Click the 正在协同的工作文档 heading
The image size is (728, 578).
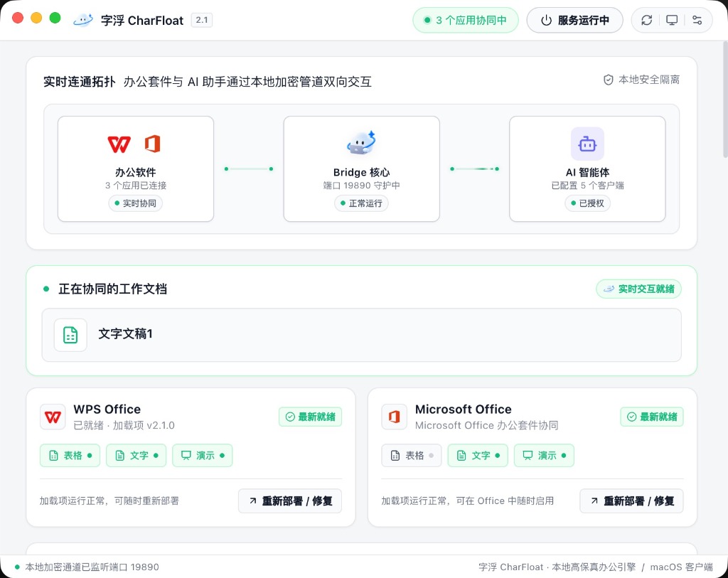(x=113, y=289)
